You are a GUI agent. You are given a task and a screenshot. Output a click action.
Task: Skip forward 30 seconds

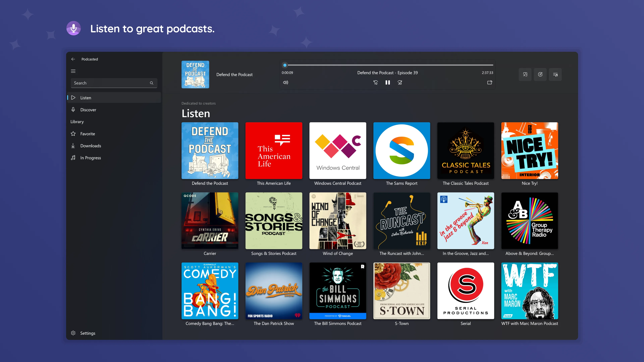[400, 82]
